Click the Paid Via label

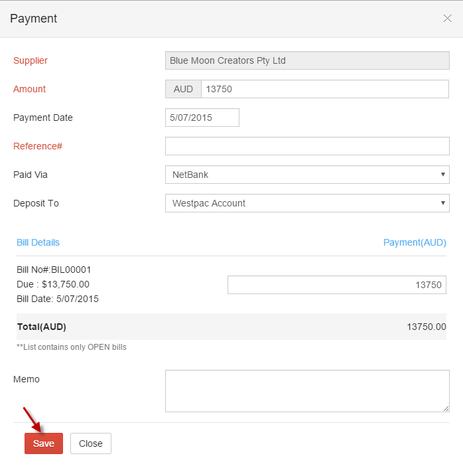[31, 175]
